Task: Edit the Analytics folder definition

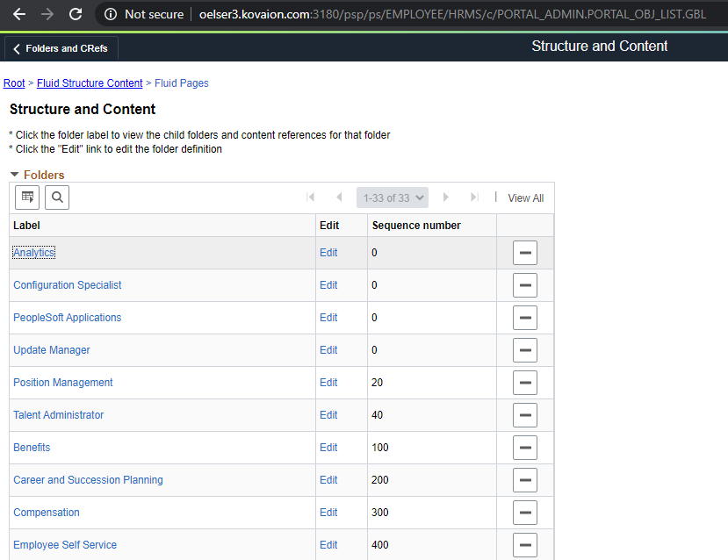Action: [x=328, y=253]
